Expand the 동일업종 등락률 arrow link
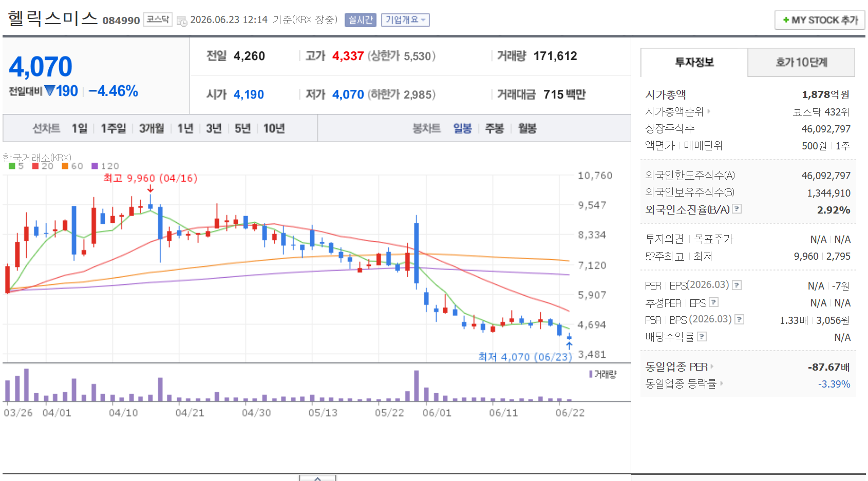 [x=721, y=383]
